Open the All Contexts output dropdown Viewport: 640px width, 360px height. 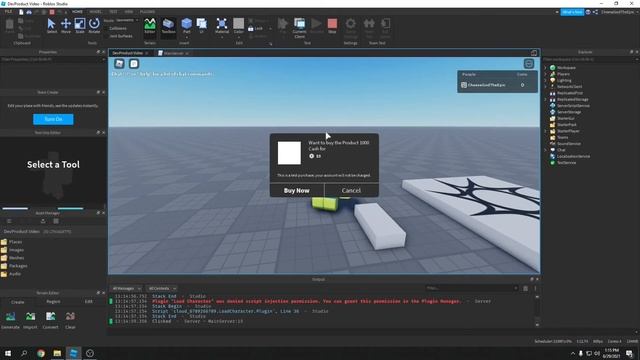tap(162, 288)
